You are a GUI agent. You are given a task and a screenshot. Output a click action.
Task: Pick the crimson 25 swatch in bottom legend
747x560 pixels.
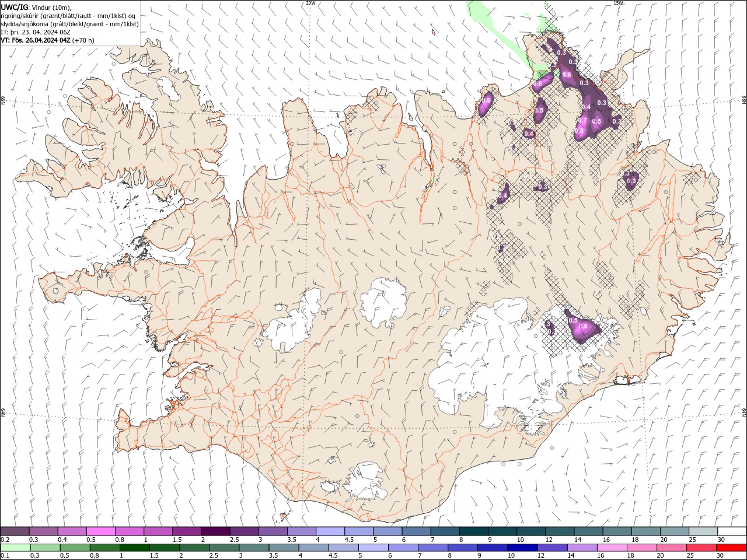700,548
